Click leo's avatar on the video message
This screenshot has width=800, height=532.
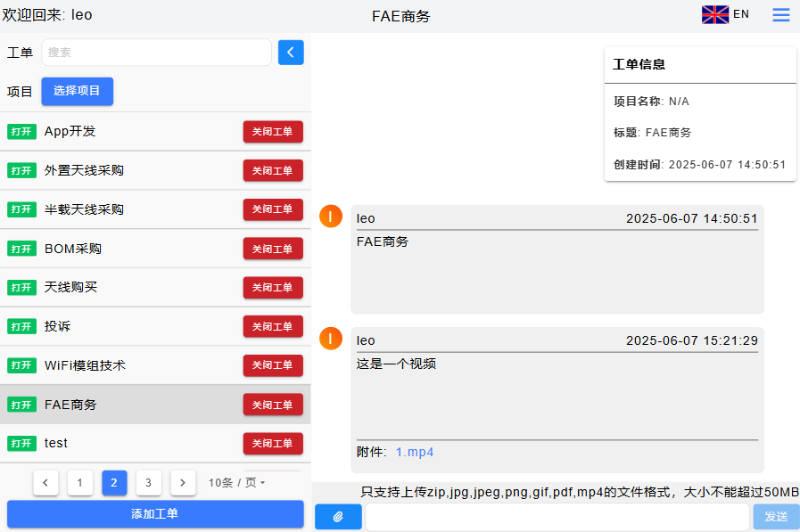tap(331, 339)
